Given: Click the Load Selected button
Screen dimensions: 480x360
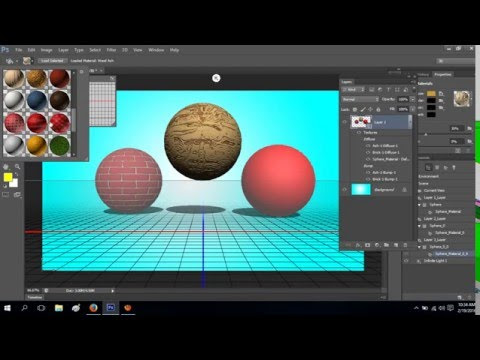Looking at the screenshot, I should pyautogui.click(x=52, y=61).
